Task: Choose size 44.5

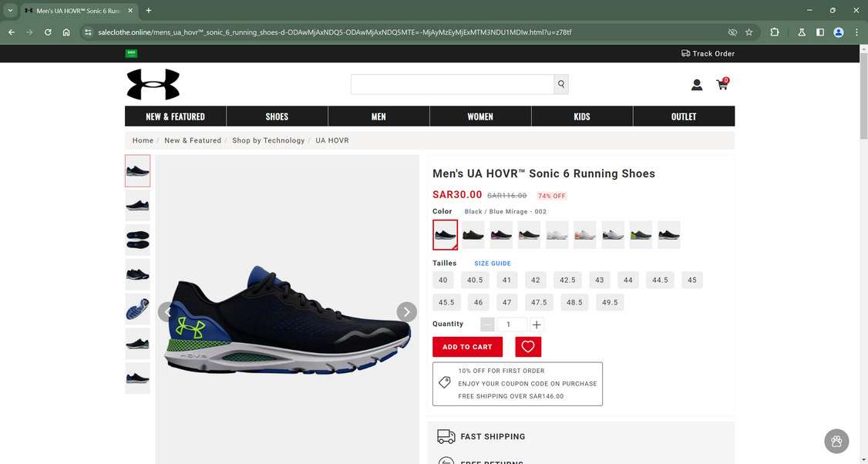Action: click(660, 280)
